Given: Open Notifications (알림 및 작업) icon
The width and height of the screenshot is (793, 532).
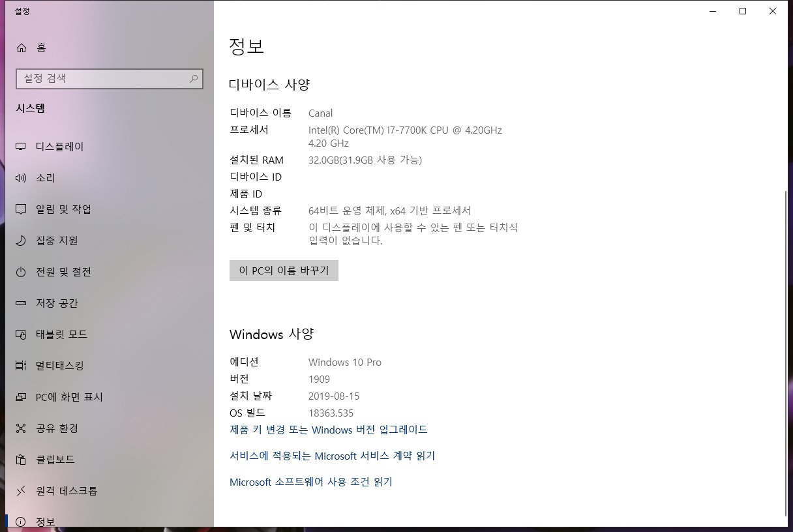Looking at the screenshot, I should 22,209.
